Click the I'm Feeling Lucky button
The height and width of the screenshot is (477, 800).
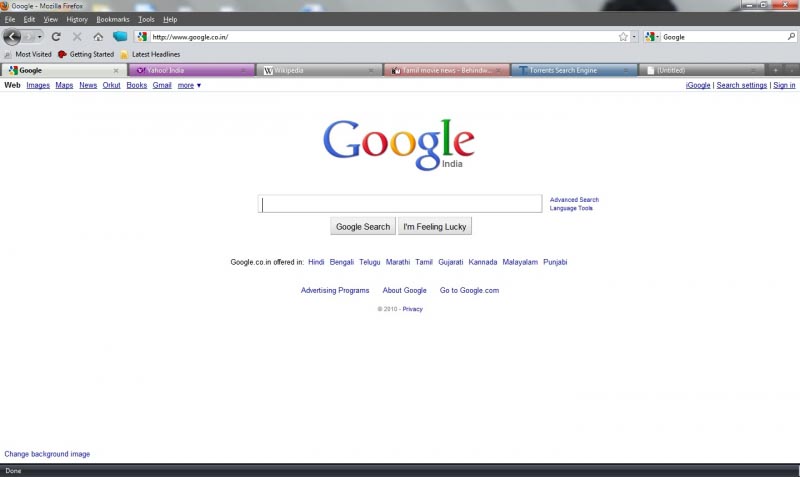coord(435,227)
